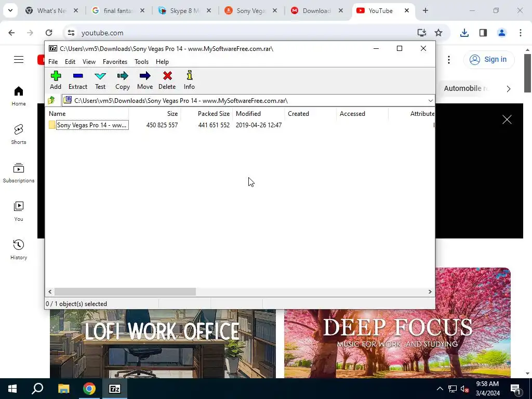Open Chrome downloads icon
Image resolution: width=532 pixels, height=399 pixels.
[464, 33]
